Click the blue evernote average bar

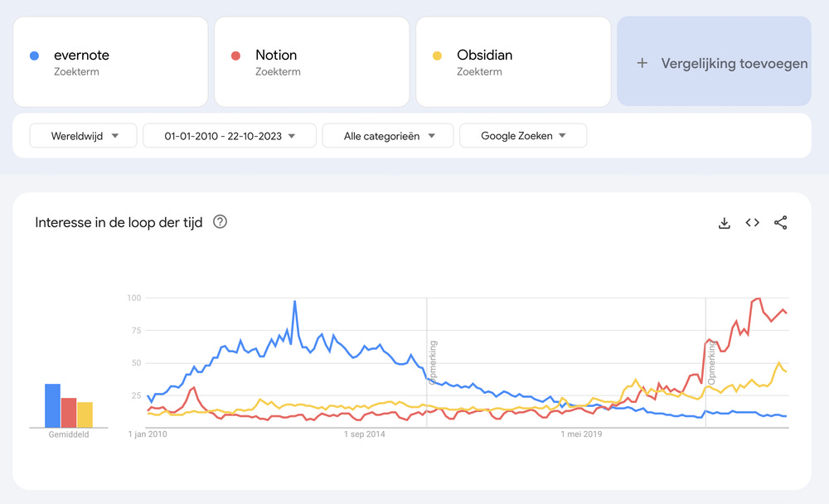coord(52,405)
